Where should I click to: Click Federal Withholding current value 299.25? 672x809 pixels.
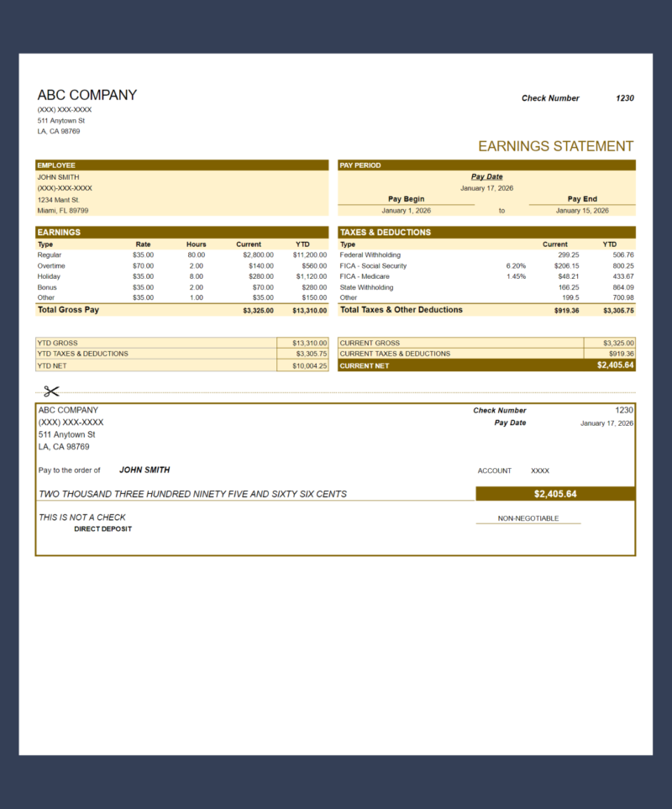[x=569, y=255]
